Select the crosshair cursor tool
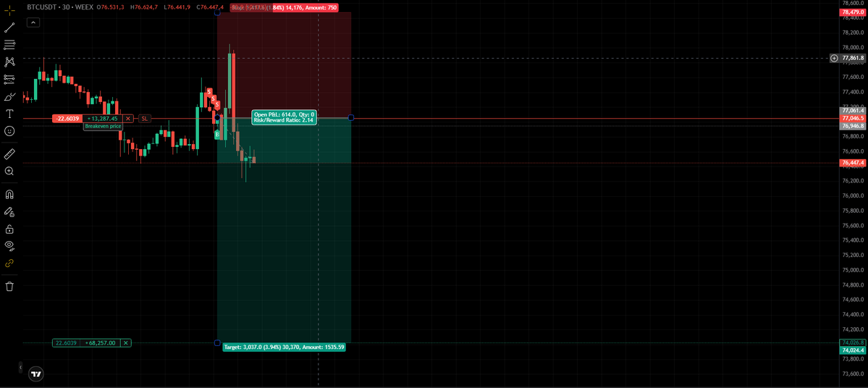The width and height of the screenshot is (868, 388). click(x=9, y=11)
